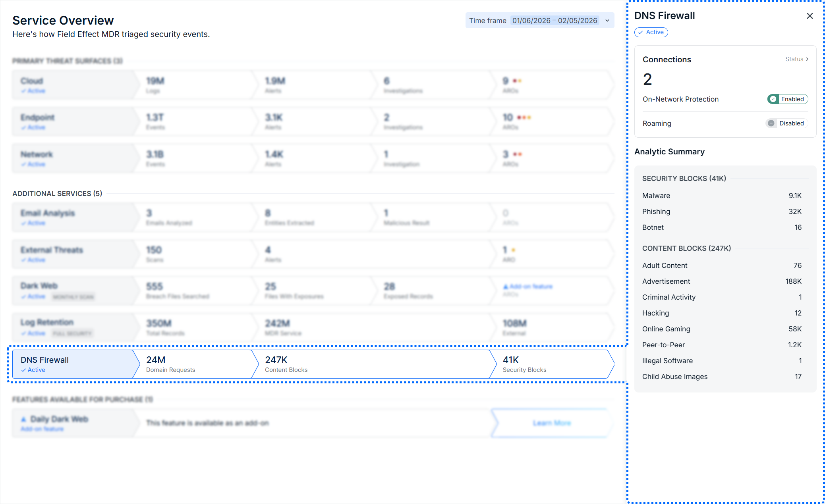
Task: Click the Active checkmark badge in panel header
Action: pyautogui.click(x=651, y=32)
